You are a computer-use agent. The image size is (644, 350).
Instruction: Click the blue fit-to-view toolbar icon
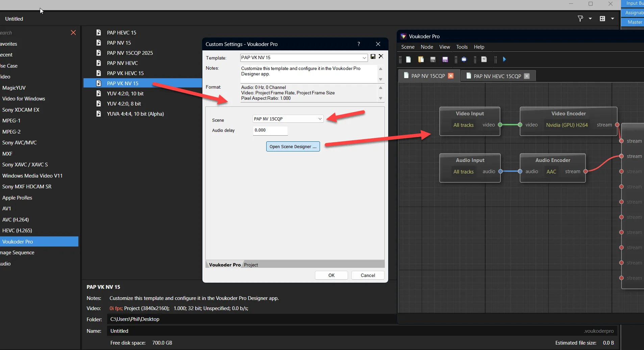tap(464, 60)
